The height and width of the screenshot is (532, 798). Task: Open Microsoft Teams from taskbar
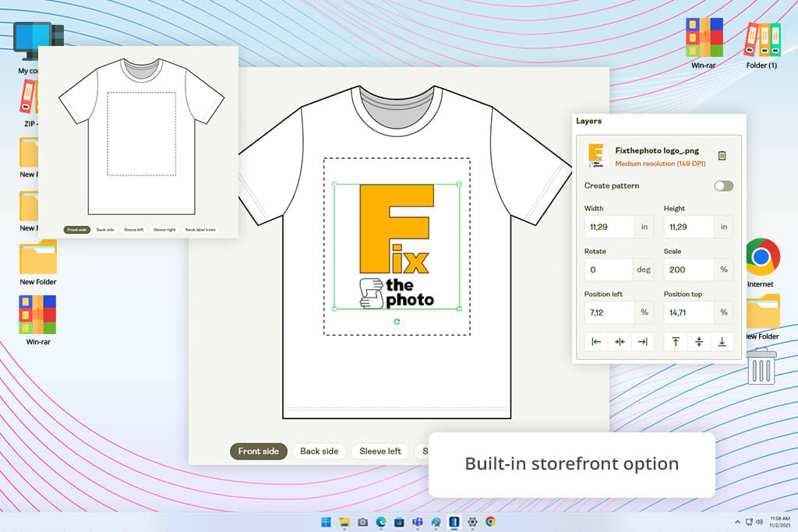point(418,521)
